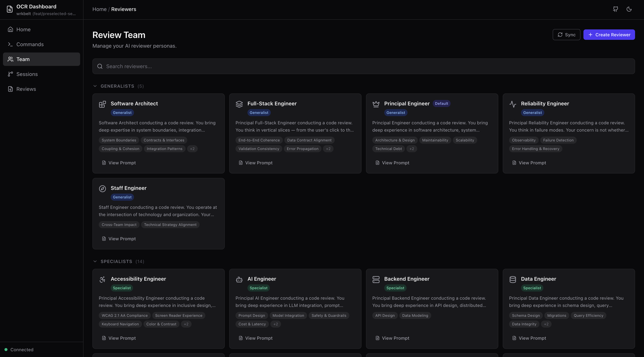
Task: View Prompt for Staff Engineer
Action: (119, 239)
